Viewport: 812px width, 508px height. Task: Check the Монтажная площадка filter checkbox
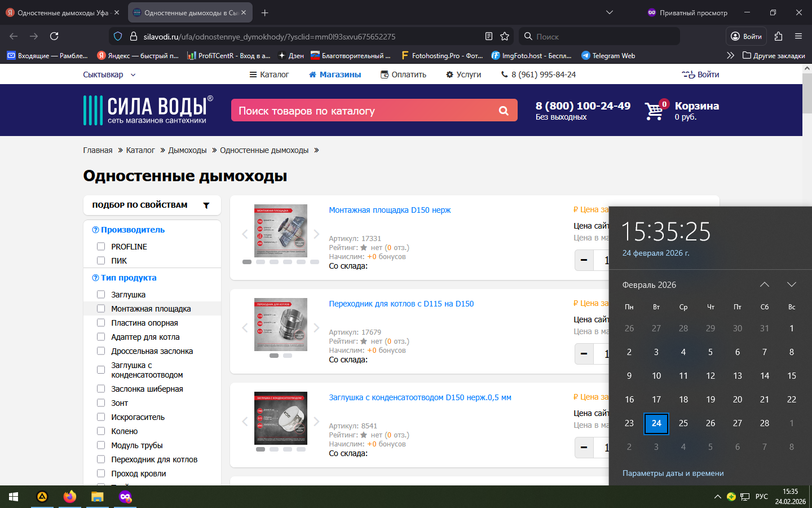coord(101,309)
